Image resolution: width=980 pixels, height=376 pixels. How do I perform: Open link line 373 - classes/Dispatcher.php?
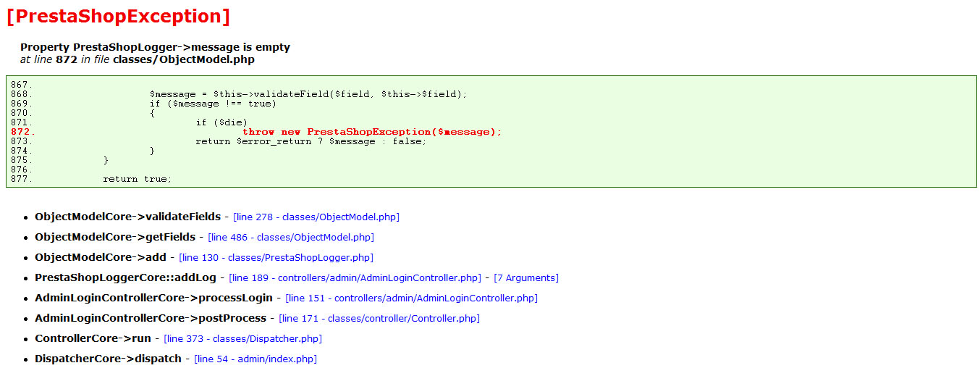(x=243, y=338)
